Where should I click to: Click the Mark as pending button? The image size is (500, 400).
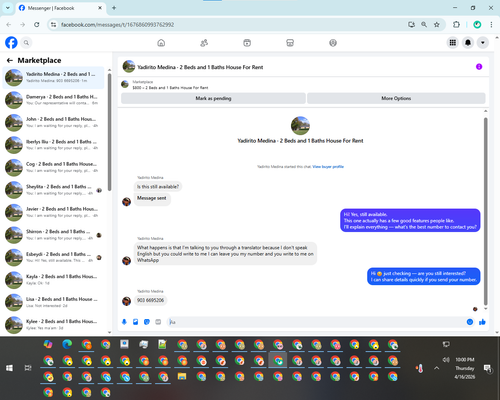click(x=213, y=98)
